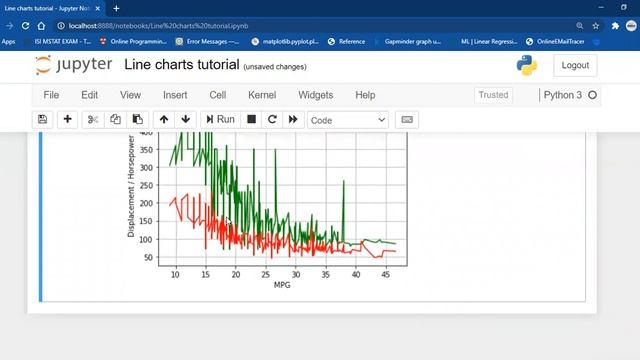
Task: Cut selected cells with the scissors icon
Action: tap(93, 120)
